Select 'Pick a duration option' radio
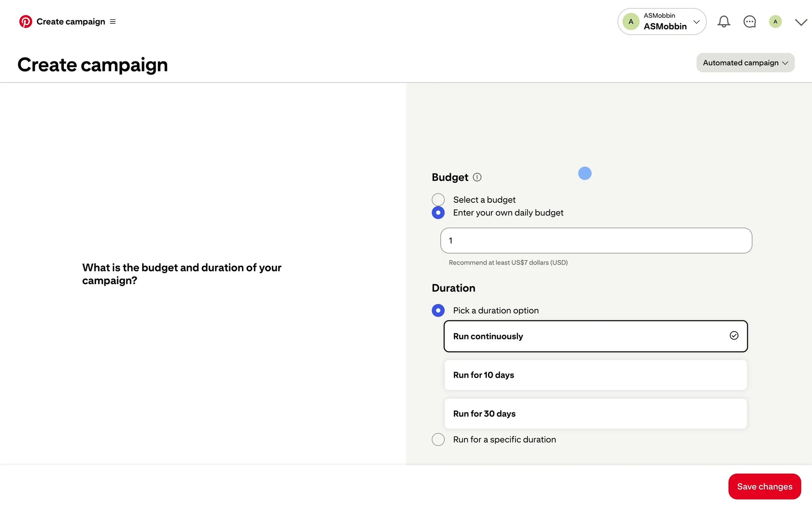Viewport: 812px width, 508px height. 438,310
